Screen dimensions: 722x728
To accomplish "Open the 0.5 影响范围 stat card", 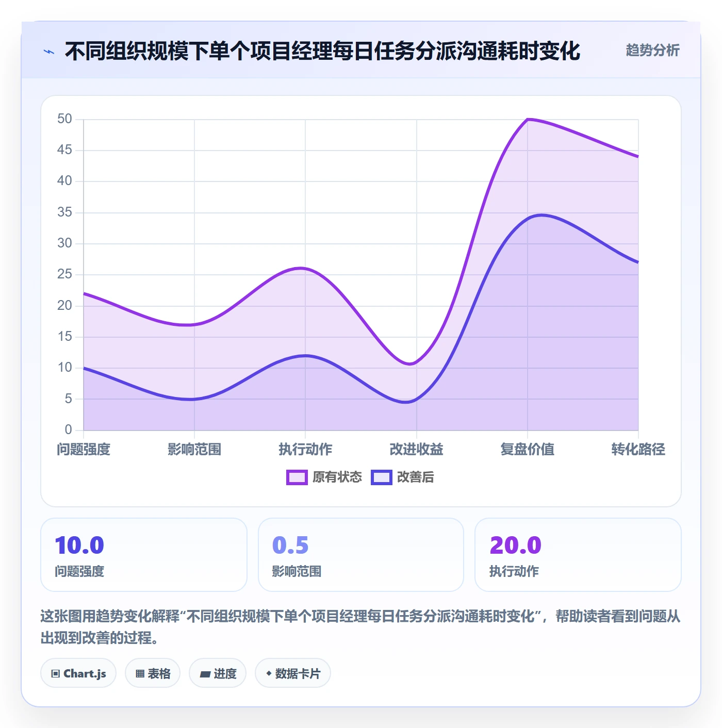I will 361,555.
